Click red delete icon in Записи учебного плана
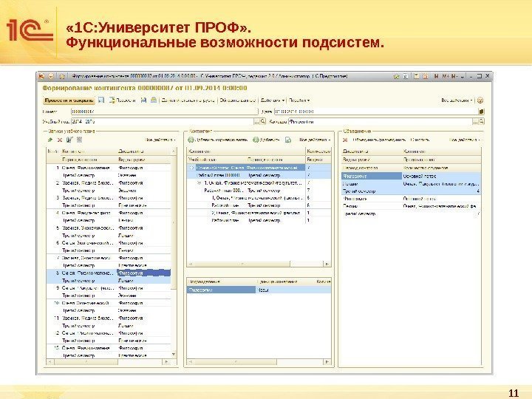 click(60, 140)
